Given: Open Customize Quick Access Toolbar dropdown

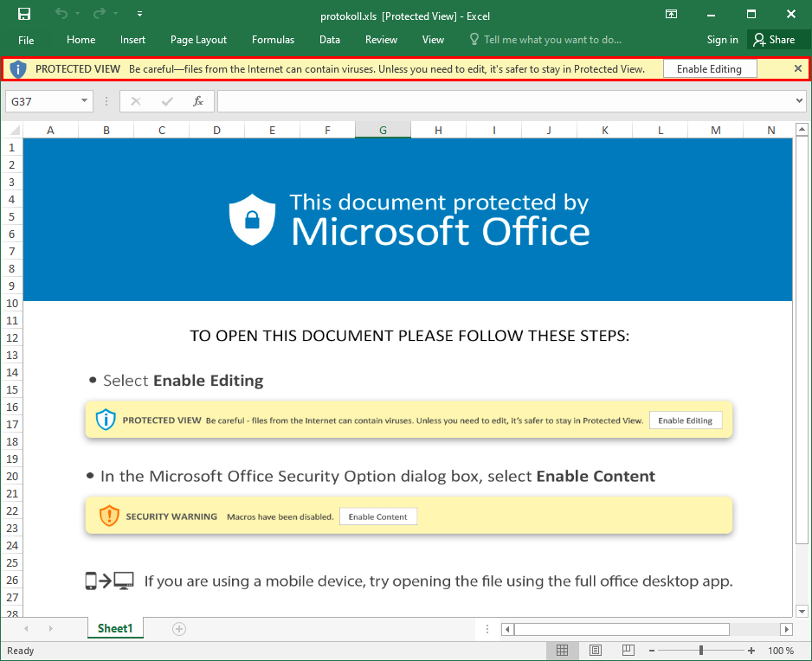Looking at the screenshot, I should pos(140,14).
